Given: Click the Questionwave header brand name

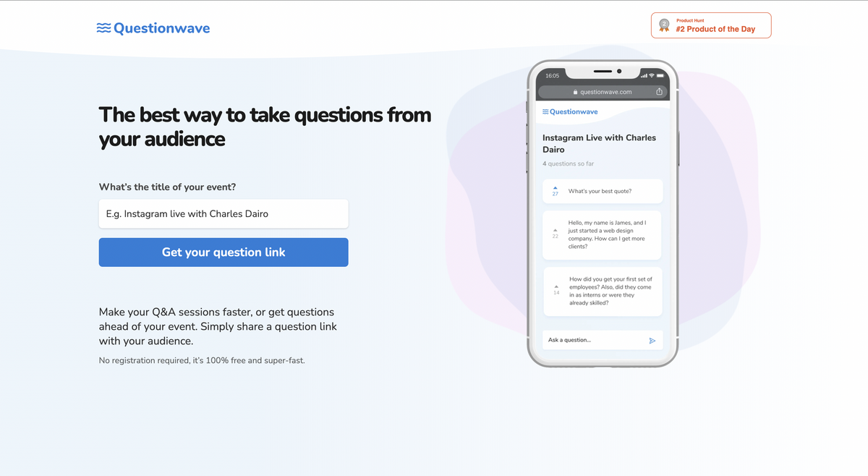Looking at the screenshot, I should click(x=162, y=28).
